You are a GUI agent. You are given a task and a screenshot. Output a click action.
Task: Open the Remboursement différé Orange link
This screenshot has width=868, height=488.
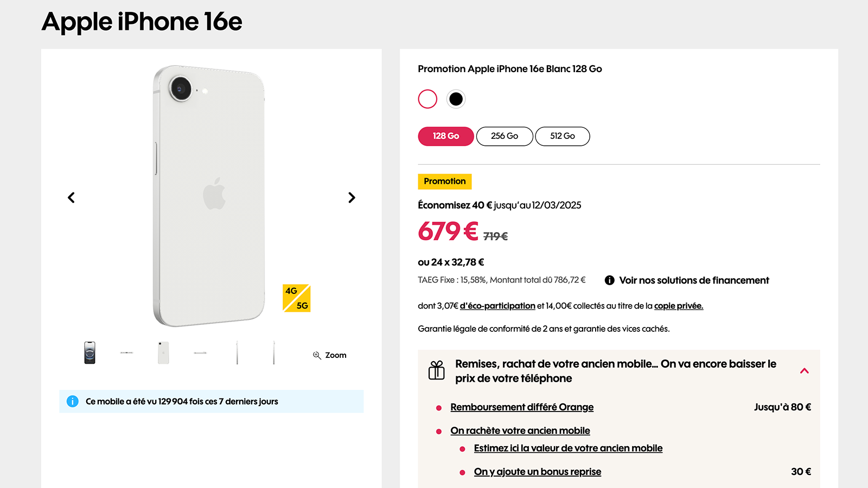point(521,407)
